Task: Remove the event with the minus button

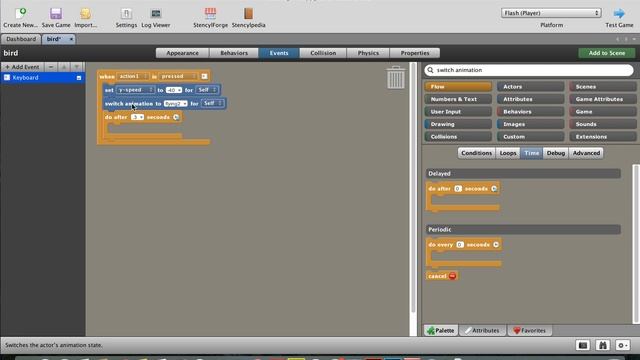Action: click(51, 67)
